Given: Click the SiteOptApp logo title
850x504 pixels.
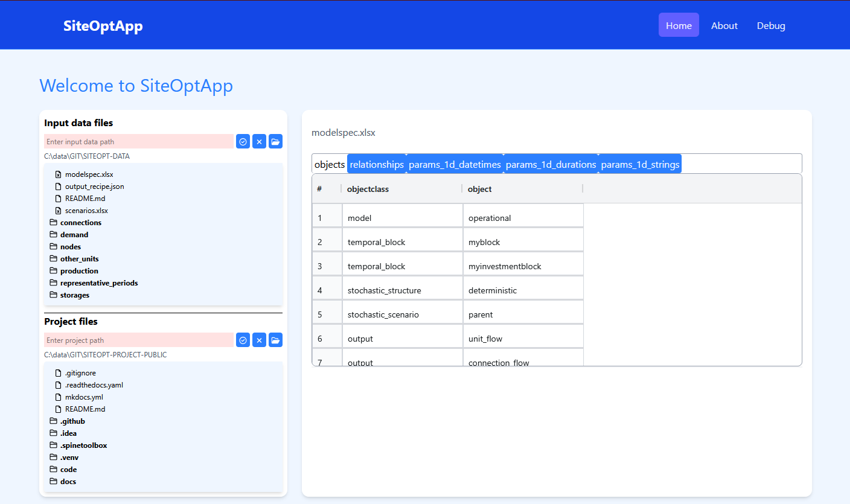Looking at the screenshot, I should (103, 26).
